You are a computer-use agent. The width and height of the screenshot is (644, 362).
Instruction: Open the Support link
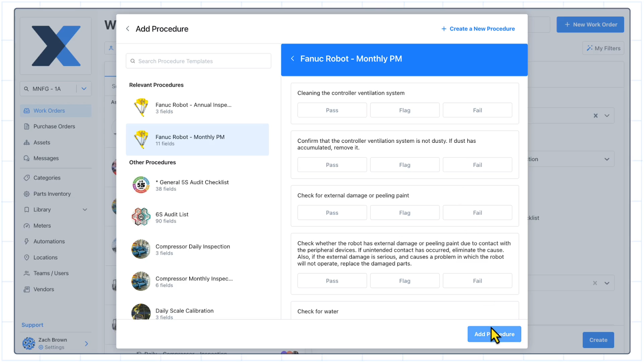tap(32, 325)
